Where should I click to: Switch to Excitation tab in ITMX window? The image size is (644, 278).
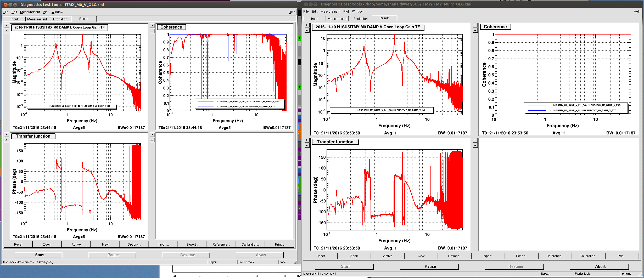pos(60,19)
